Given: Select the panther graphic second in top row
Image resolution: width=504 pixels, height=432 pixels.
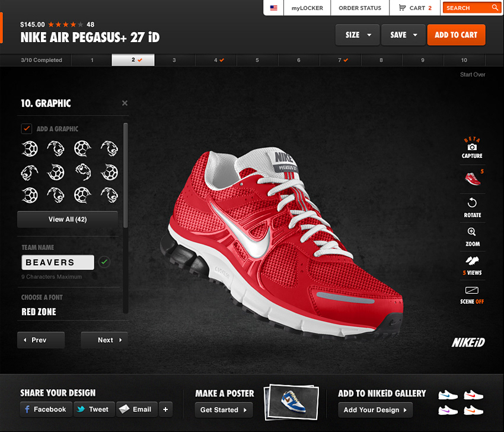Looking at the screenshot, I should [x=56, y=148].
